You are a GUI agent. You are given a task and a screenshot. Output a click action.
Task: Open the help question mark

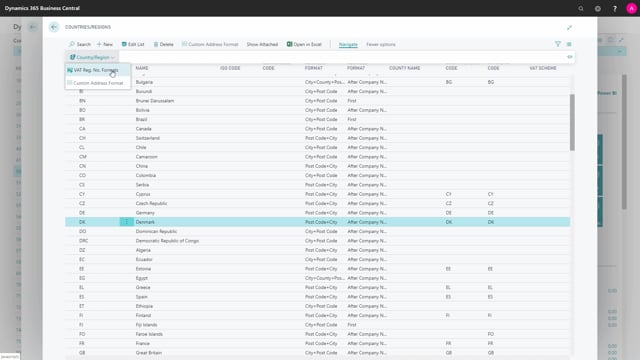615,8
